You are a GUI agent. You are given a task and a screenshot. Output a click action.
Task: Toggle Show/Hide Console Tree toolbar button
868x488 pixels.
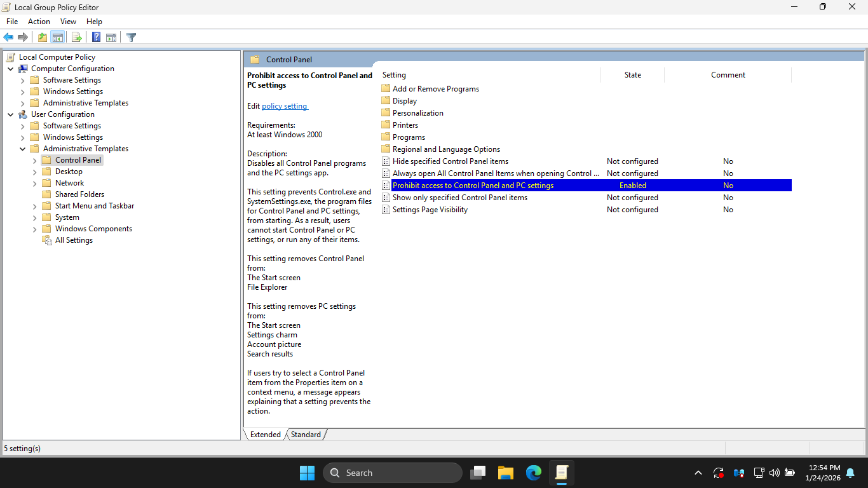(57, 37)
